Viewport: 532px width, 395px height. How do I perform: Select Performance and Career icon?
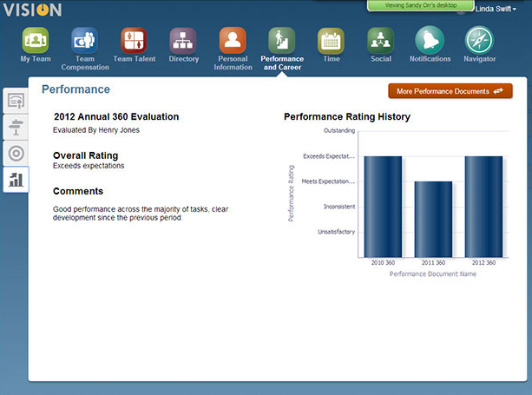coord(281,40)
